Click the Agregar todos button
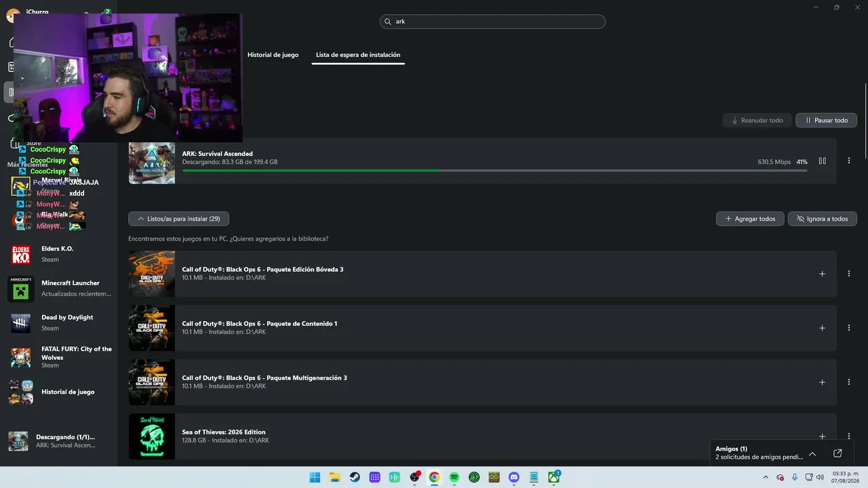The width and height of the screenshot is (868, 488). 750,219
